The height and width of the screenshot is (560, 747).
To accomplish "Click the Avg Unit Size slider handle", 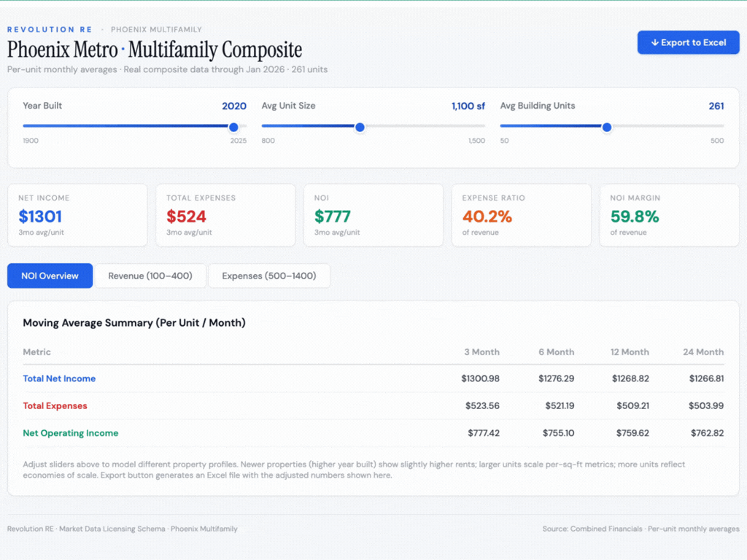I will coord(360,127).
